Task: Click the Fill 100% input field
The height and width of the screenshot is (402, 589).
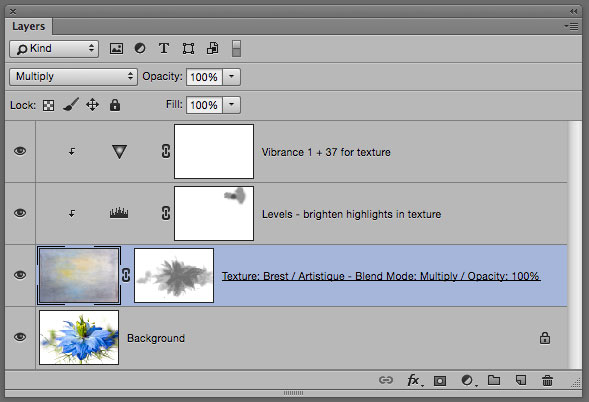Action: 204,105
